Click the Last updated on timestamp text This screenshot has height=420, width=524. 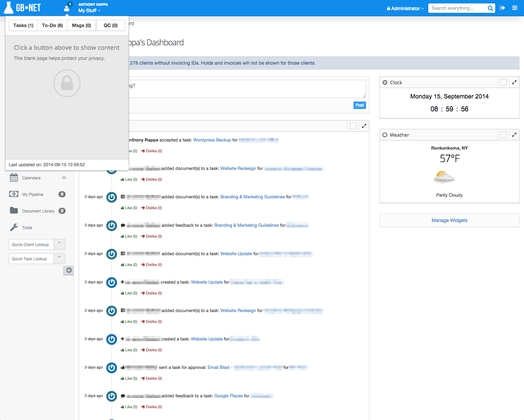[x=47, y=164]
